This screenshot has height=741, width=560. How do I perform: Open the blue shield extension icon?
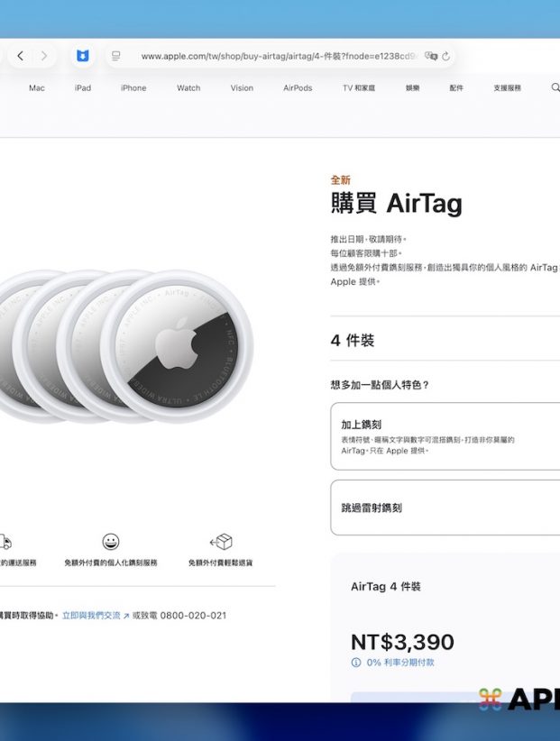pyautogui.click(x=82, y=56)
